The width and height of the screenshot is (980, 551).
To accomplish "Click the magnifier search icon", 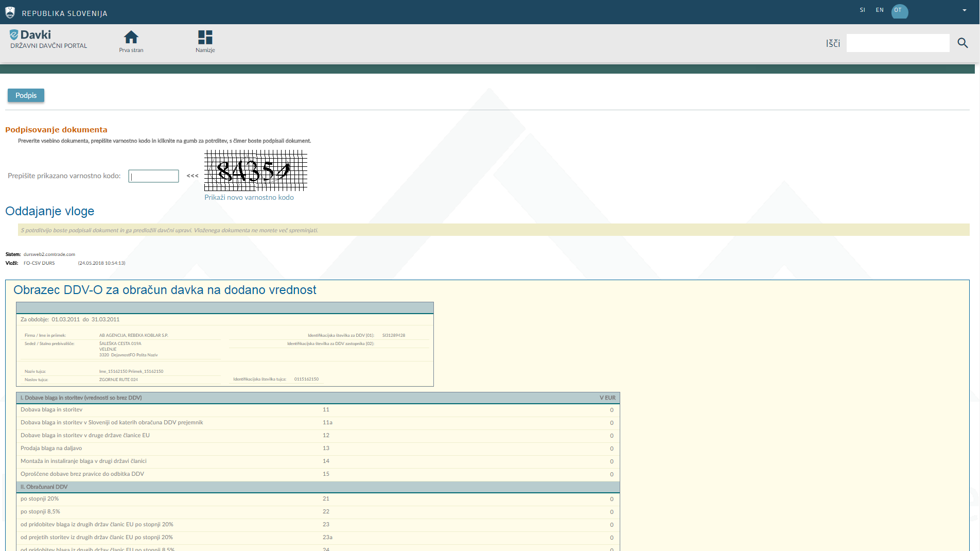I will tap(962, 43).
